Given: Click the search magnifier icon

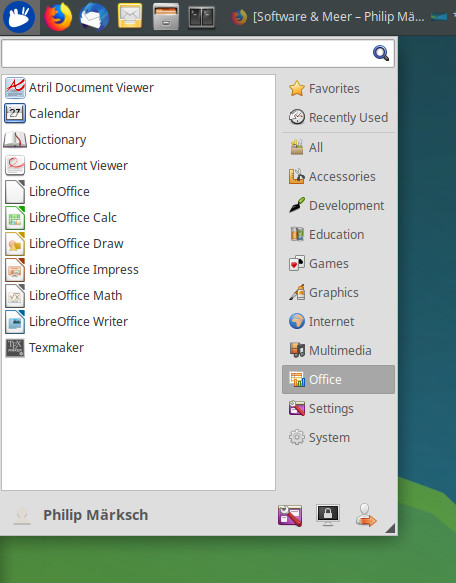Looking at the screenshot, I should [x=381, y=53].
